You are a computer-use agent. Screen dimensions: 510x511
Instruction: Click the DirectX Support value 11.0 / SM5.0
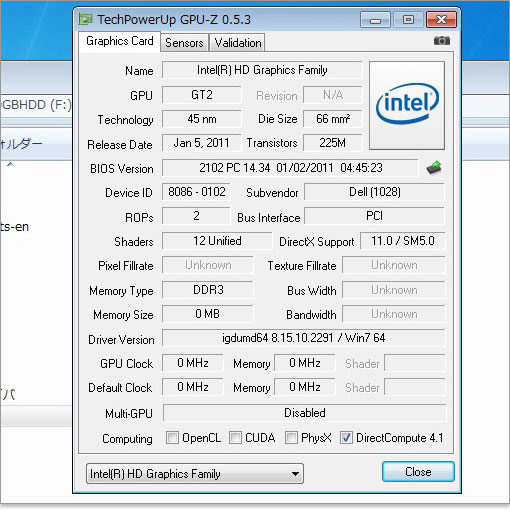pyautogui.click(x=403, y=241)
